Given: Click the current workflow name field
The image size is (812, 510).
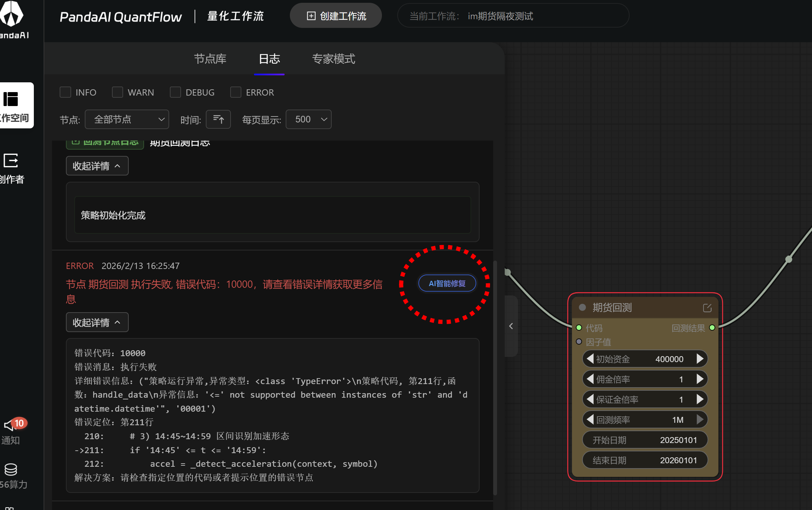Looking at the screenshot, I should click(x=513, y=16).
